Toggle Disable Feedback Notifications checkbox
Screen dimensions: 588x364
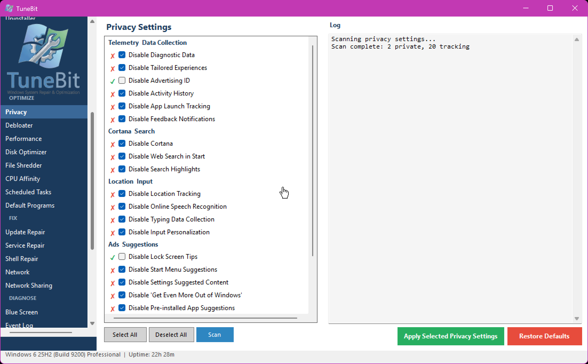click(122, 119)
